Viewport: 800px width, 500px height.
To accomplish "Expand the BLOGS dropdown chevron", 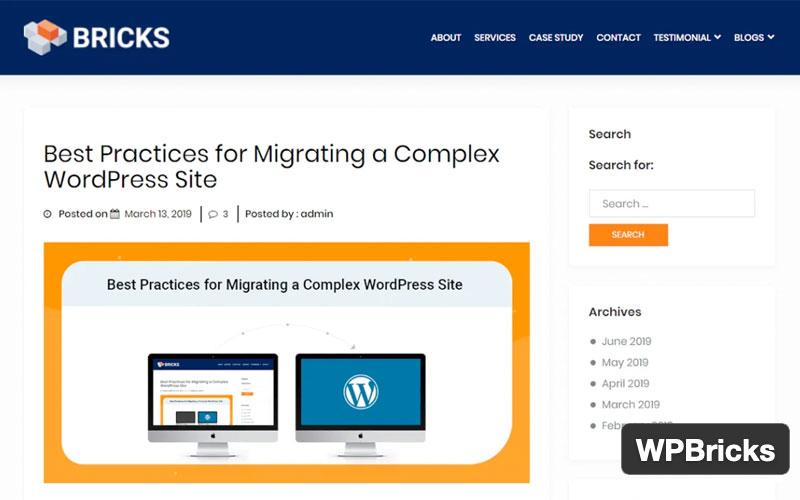I will click(771, 37).
